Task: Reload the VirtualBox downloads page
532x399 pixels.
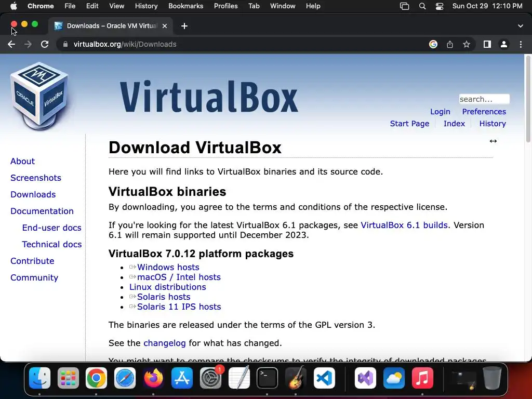Action: pos(45,45)
